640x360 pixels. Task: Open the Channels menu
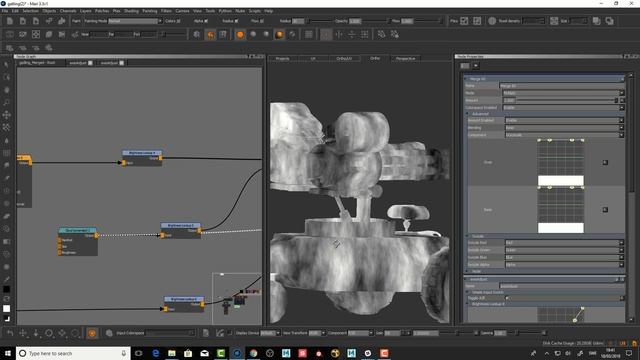coord(68,11)
